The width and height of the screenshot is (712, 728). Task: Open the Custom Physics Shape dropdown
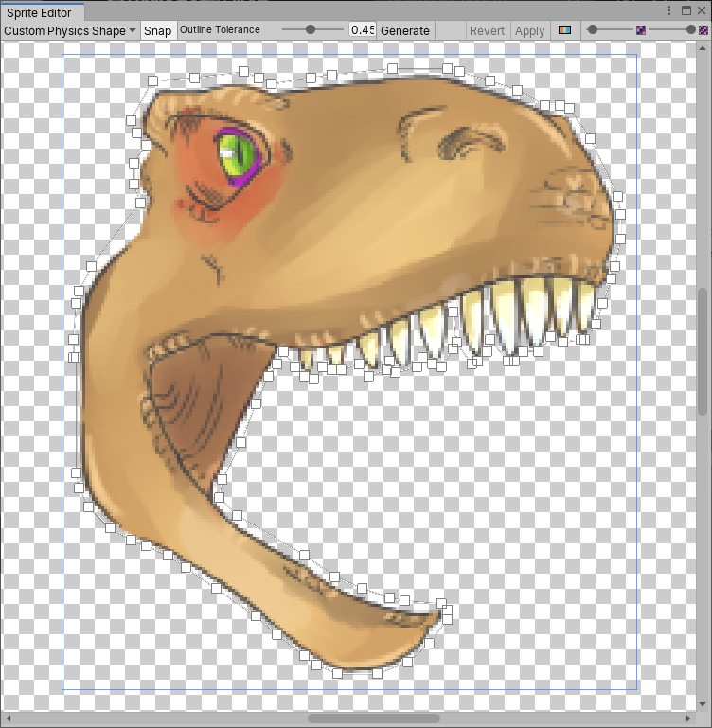[70, 30]
